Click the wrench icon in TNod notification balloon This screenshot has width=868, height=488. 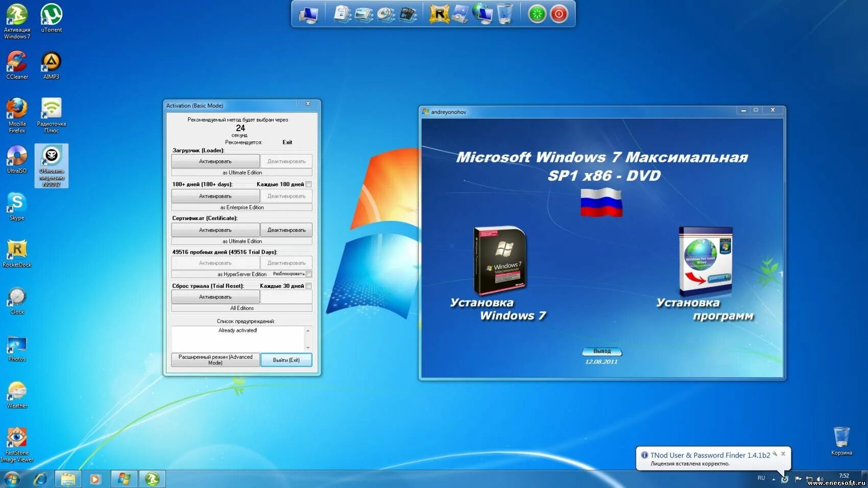tap(775, 454)
